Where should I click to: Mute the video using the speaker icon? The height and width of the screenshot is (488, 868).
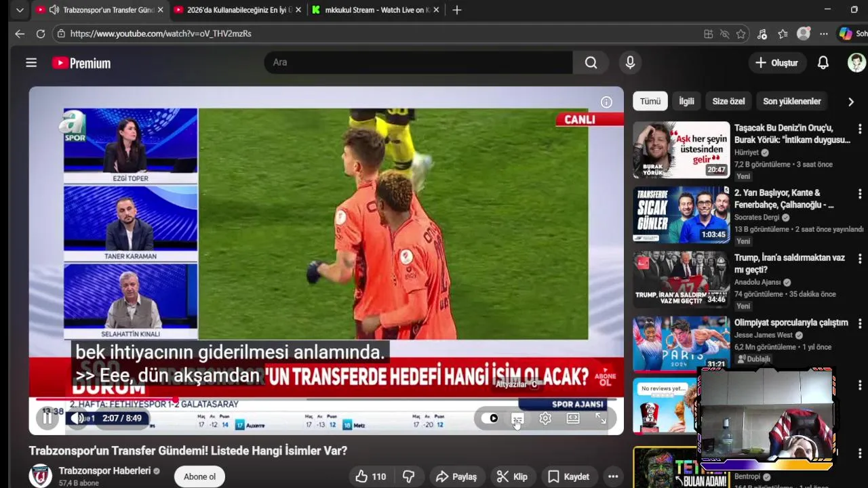click(x=79, y=418)
